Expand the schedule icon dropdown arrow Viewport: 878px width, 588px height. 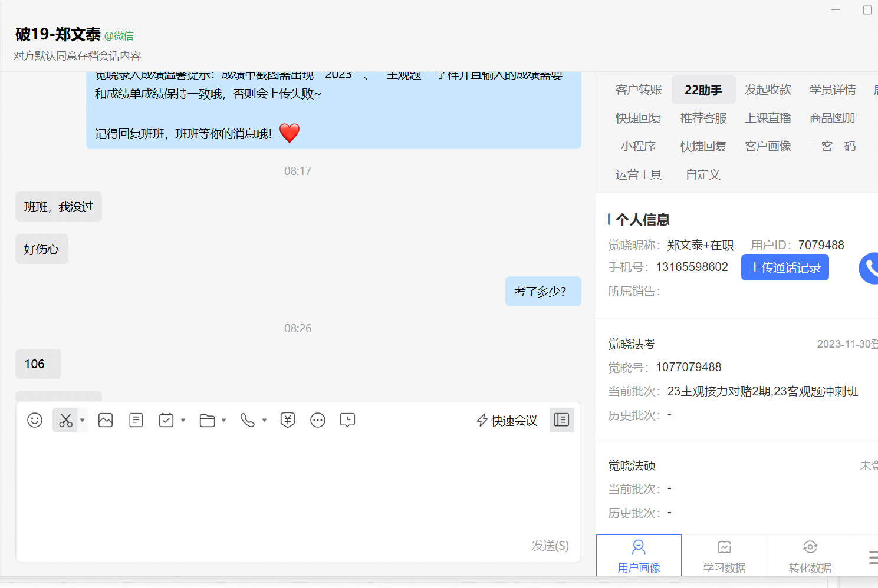pos(183,420)
